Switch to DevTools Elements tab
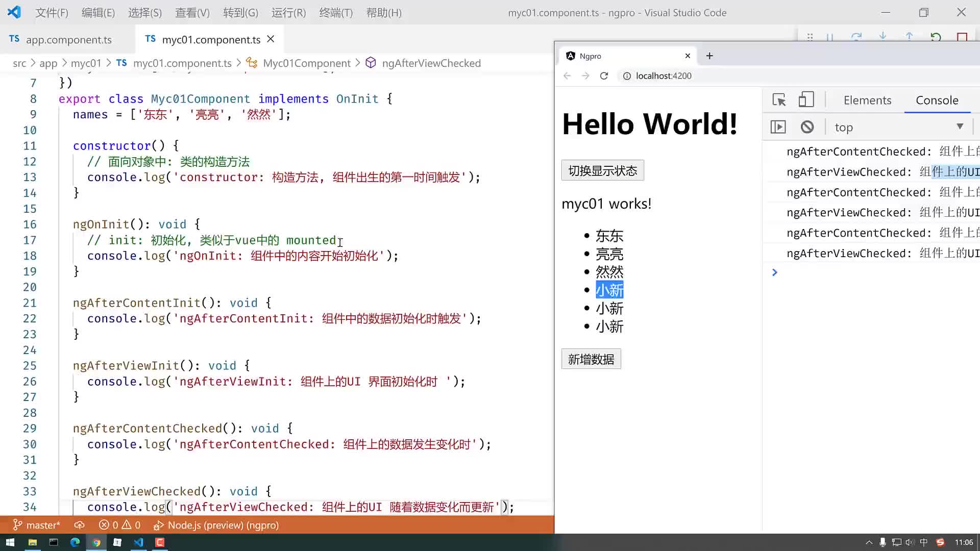 tap(867, 101)
